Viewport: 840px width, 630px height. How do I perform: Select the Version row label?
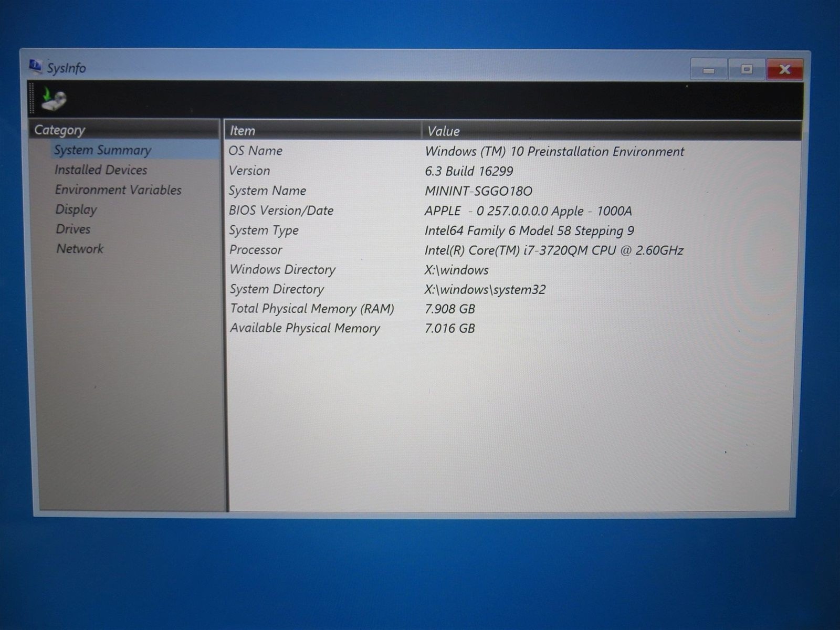click(249, 171)
